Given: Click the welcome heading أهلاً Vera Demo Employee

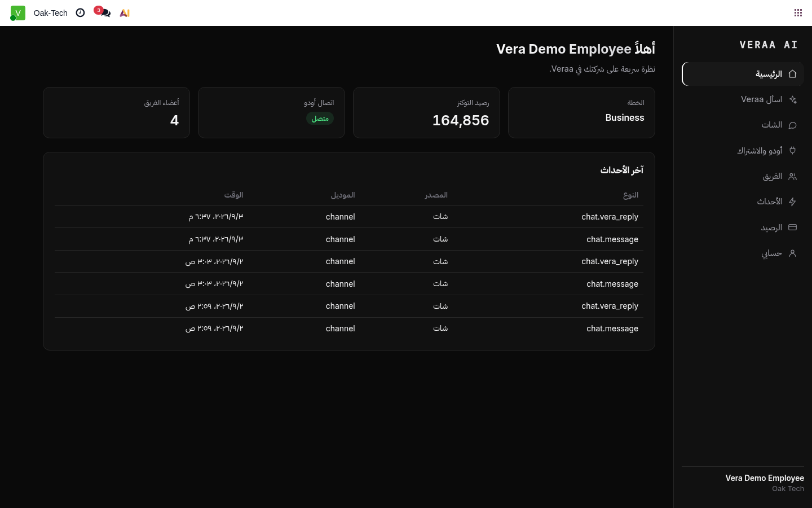Looking at the screenshot, I should pyautogui.click(x=576, y=49).
